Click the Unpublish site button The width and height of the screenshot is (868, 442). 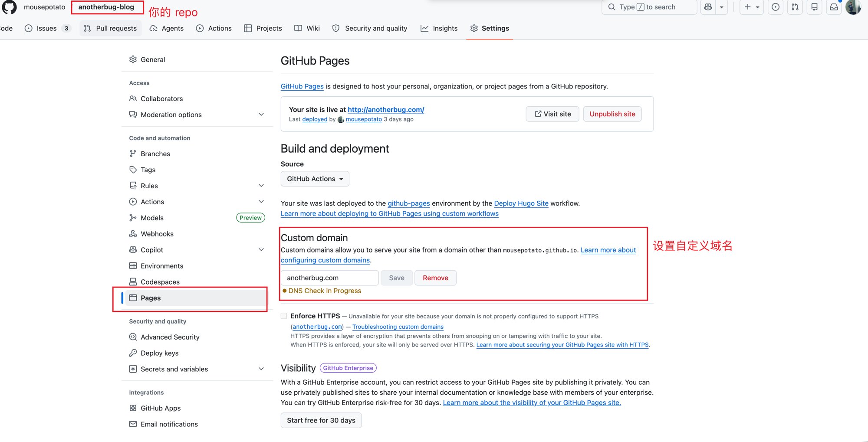coord(612,114)
